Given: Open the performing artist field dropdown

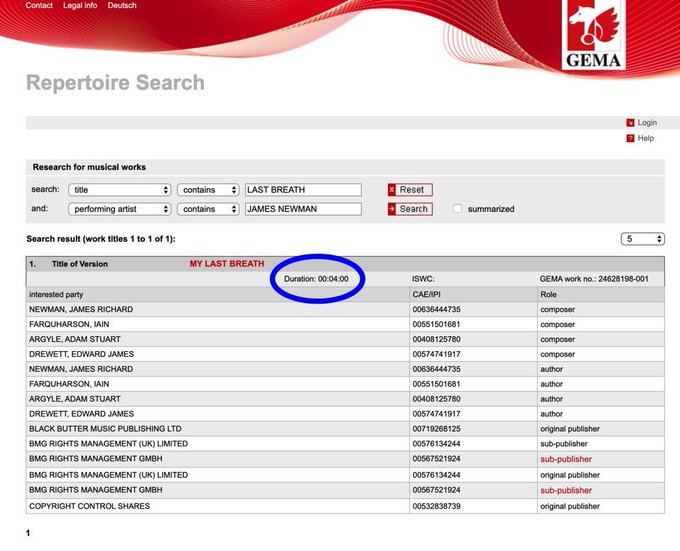Looking at the screenshot, I should pos(119,209).
